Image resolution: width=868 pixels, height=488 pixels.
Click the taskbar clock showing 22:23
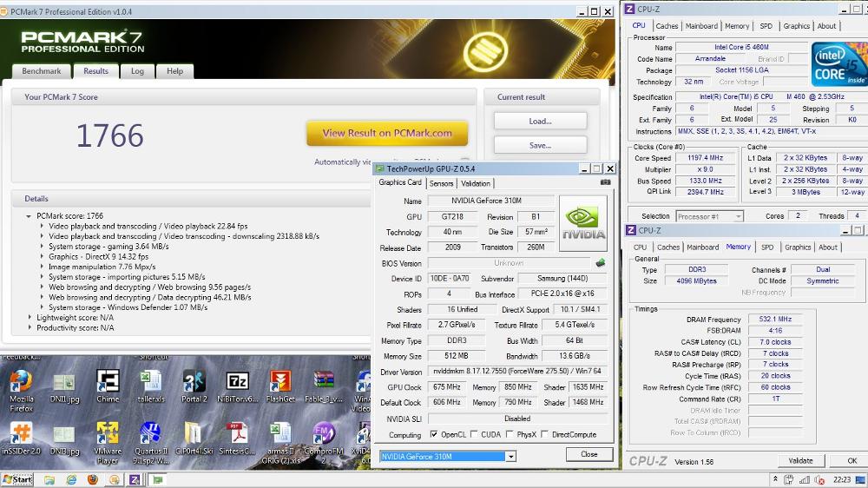click(x=841, y=479)
